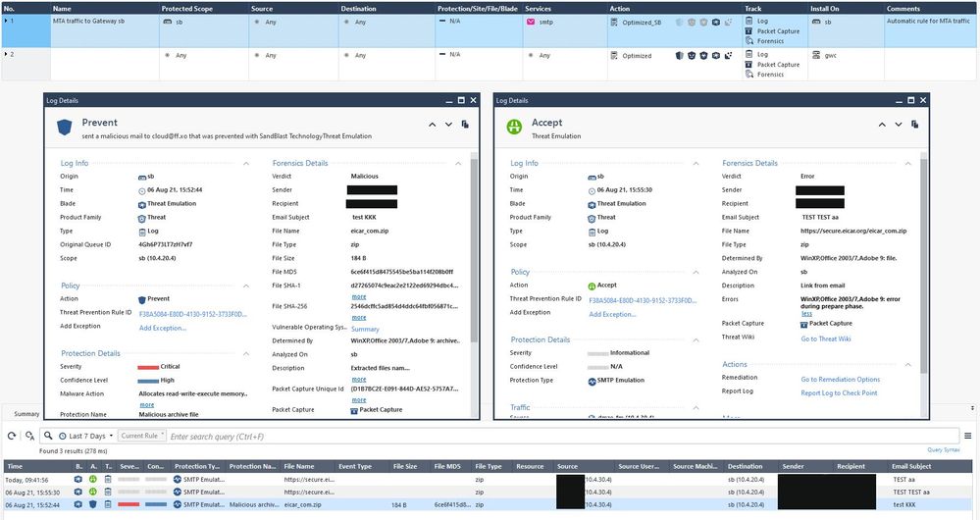Collapse Traffic section in Accept window
The image size is (980, 520).
click(x=696, y=407)
